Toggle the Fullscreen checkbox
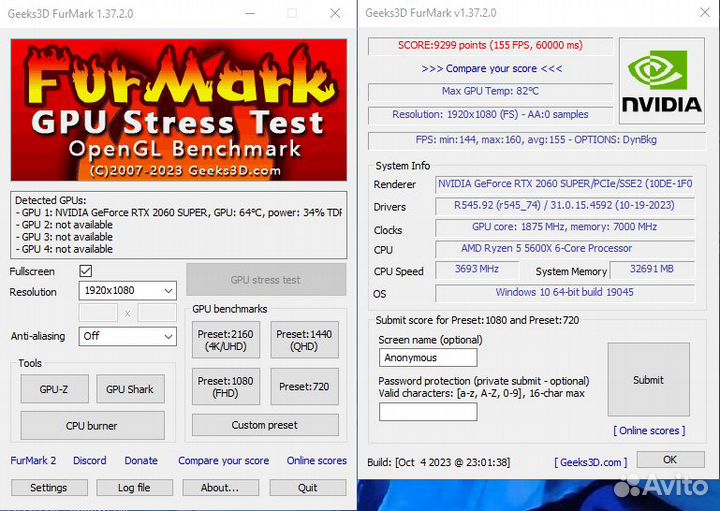This screenshot has width=720, height=511. (86, 271)
